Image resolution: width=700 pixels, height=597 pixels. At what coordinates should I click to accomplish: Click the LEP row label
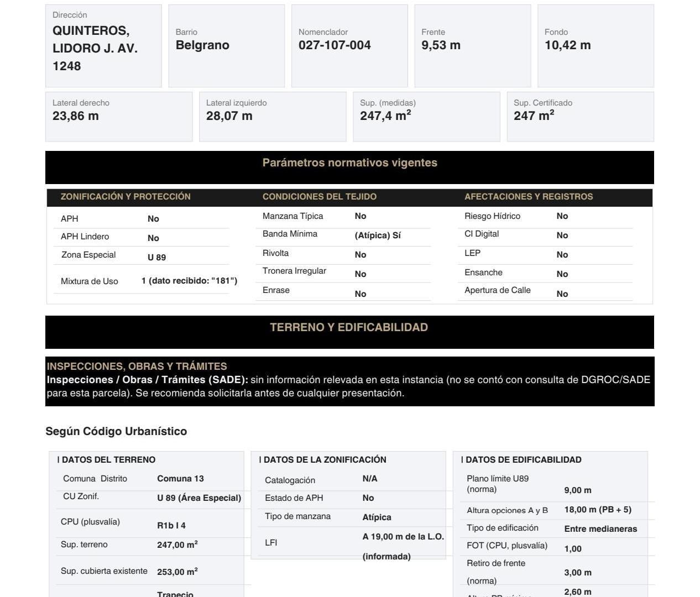click(x=472, y=253)
